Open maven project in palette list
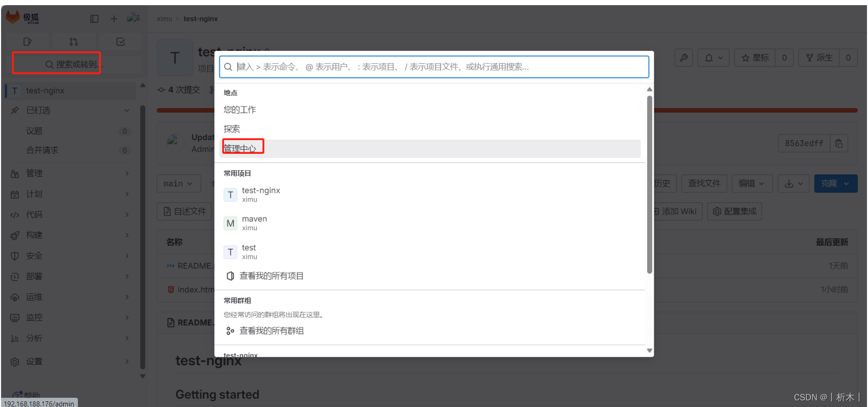Screen dimensions: 868x407 (x=430, y=223)
